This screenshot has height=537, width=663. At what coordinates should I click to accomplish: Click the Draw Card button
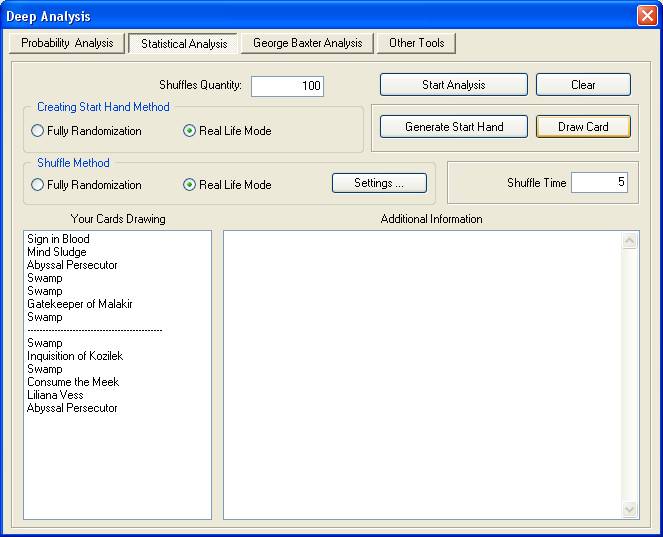(583, 126)
